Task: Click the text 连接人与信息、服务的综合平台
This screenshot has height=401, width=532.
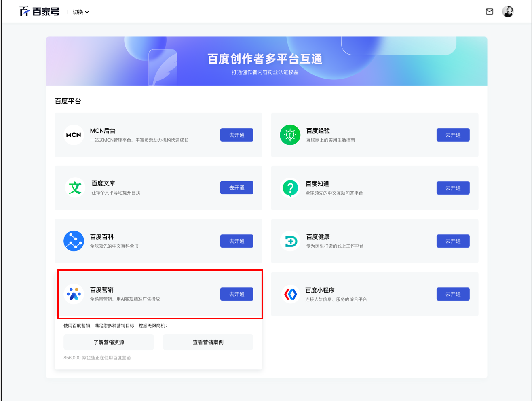Action: tap(336, 299)
